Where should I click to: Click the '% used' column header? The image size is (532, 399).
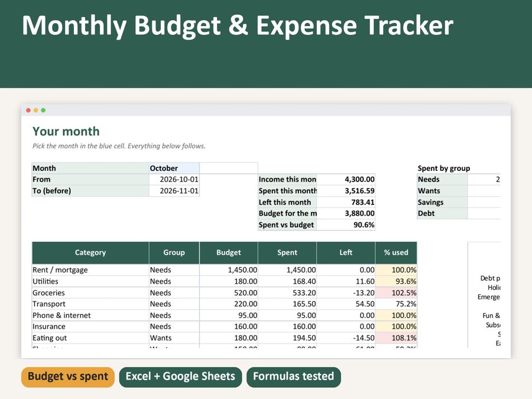[x=396, y=253]
